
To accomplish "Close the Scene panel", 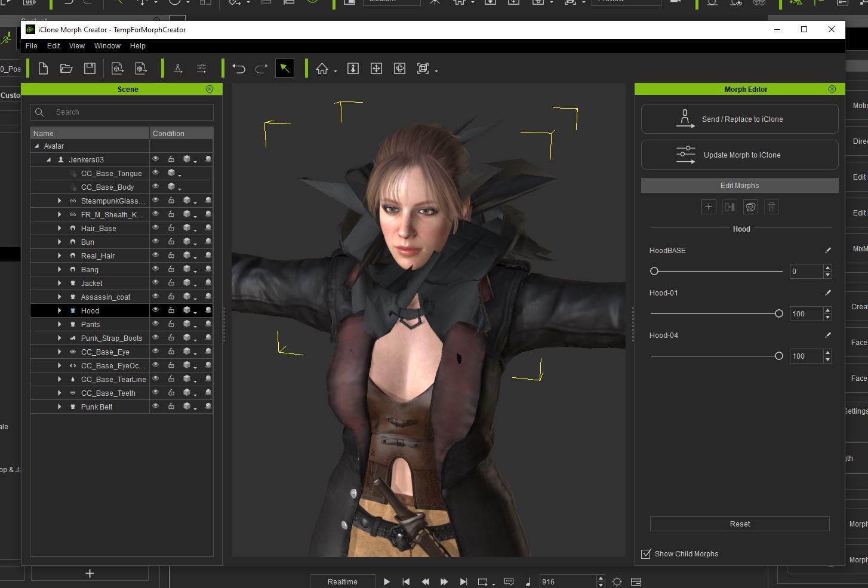I will pyautogui.click(x=210, y=89).
